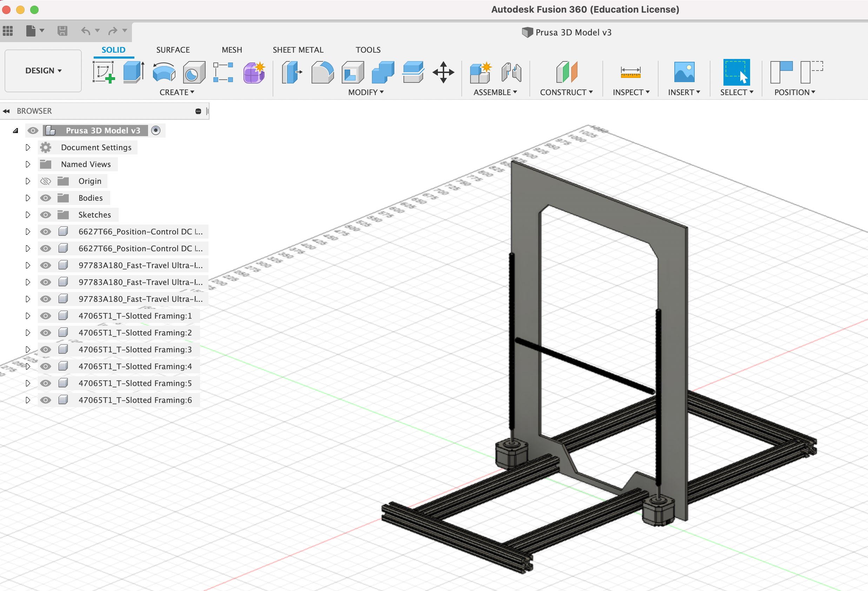Switch to the SURFACE tab

tap(173, 50)
